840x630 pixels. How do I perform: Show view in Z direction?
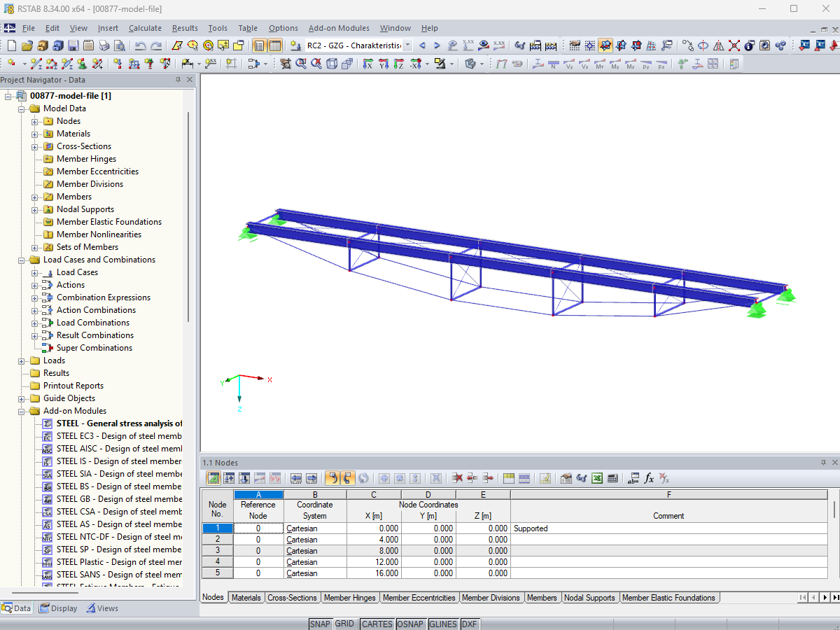click(398, 64)
